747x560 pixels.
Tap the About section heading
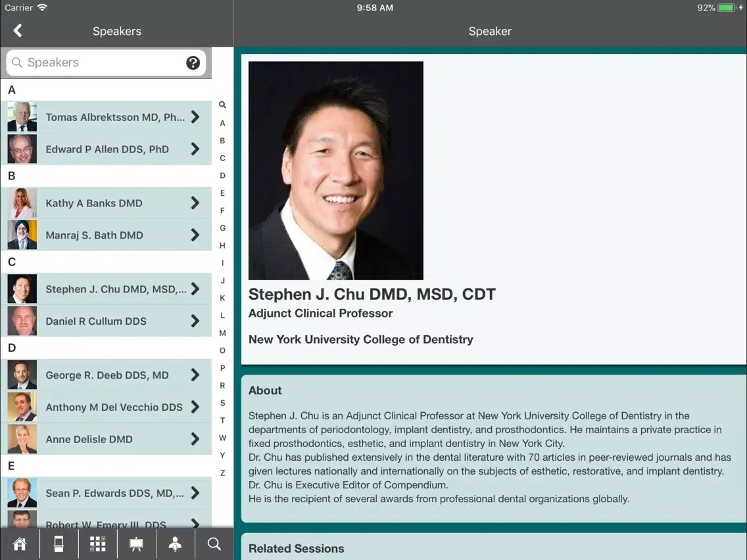click(x=265, y=390)
